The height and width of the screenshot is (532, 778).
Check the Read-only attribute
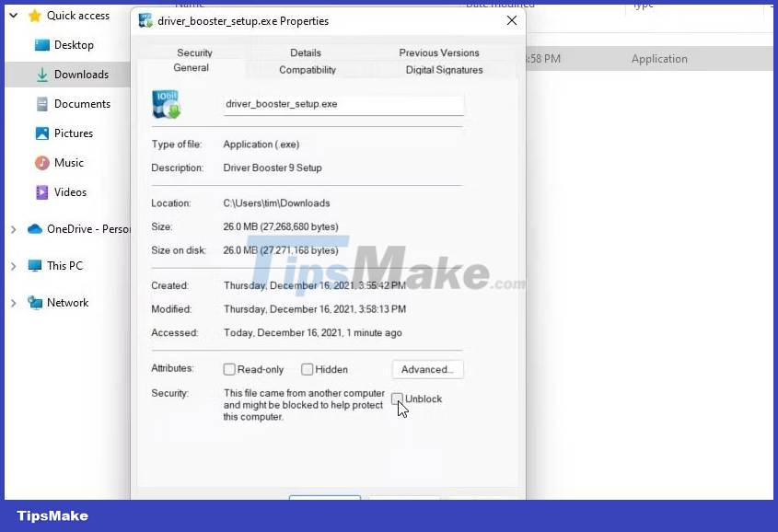[228, 369]
